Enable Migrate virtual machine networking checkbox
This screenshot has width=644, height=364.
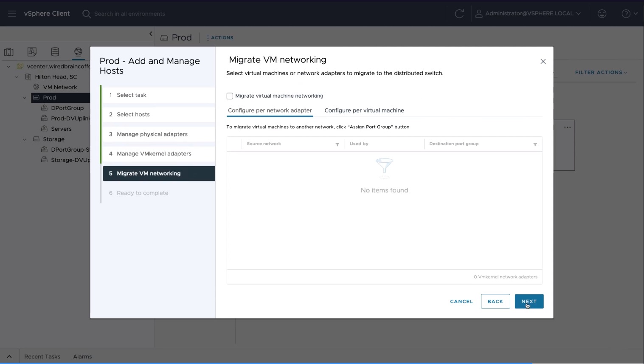[x=230, y=96]
